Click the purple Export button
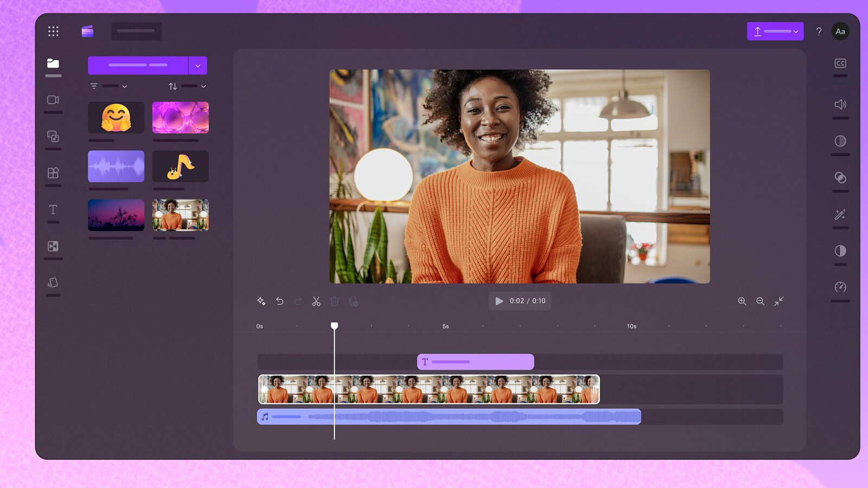 [x=775, y=31]
